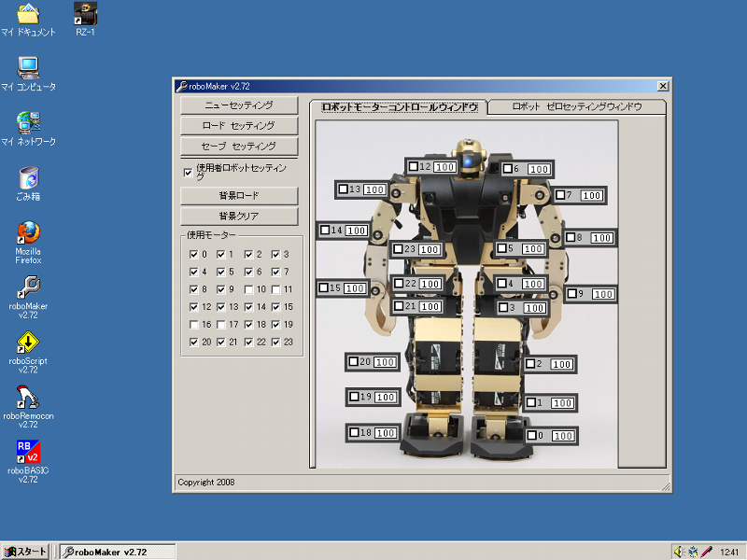
Task: Check the motor 15 box on robot image
Action: [324, 287]
